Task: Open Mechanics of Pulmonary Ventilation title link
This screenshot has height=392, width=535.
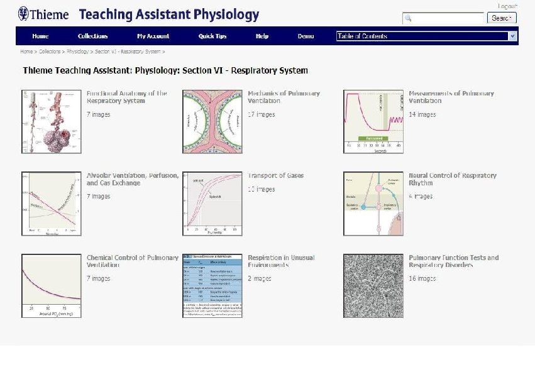Action: tap(284, 97)
